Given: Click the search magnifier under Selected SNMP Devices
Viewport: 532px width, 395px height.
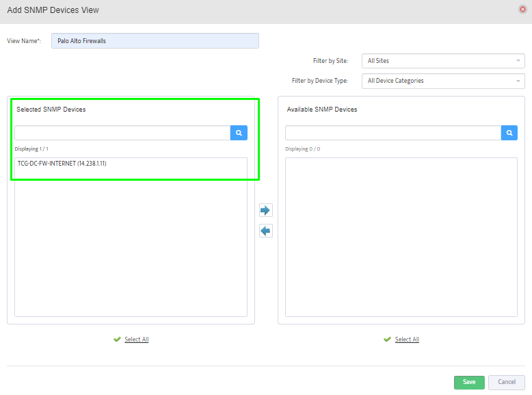Looking at the screenshot, I should tap(239, 133).
